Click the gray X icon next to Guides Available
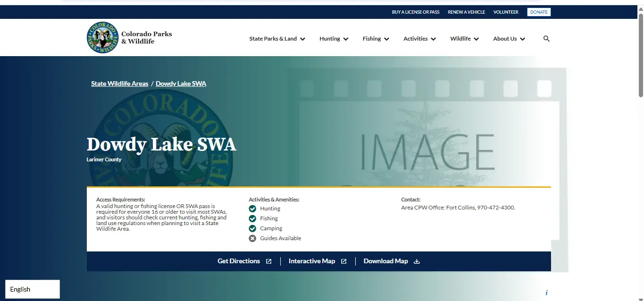The height and width of the screenshot is (301, 644). pyautogui.click(x=252, y=238)
